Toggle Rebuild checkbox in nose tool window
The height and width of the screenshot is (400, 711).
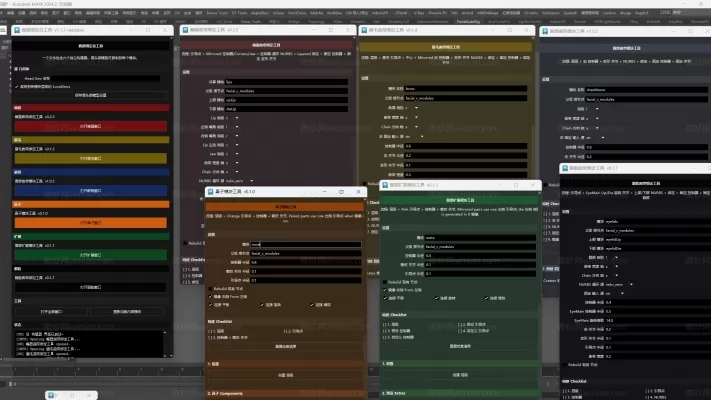[x=210, y=288]
